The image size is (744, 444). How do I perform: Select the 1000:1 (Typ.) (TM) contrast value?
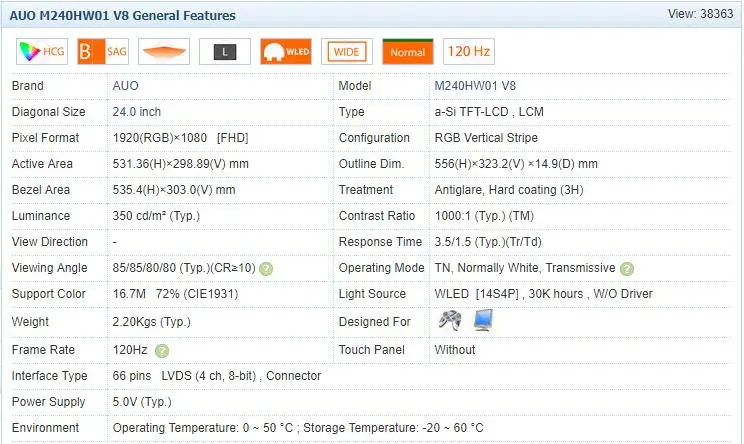[484, 216]
